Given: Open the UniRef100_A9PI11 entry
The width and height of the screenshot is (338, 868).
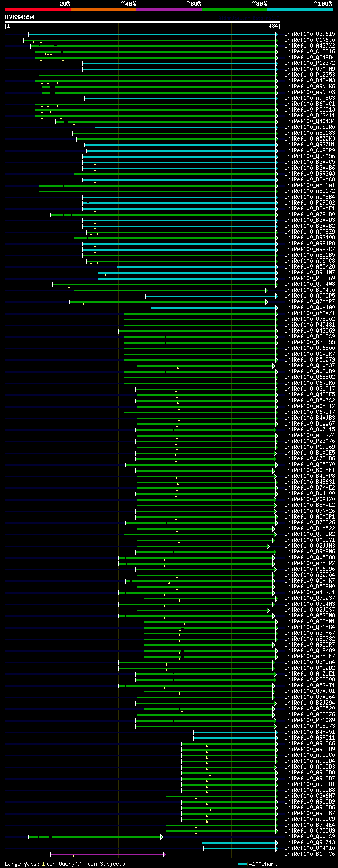Looking at the screenshot, I should [309, 737].
